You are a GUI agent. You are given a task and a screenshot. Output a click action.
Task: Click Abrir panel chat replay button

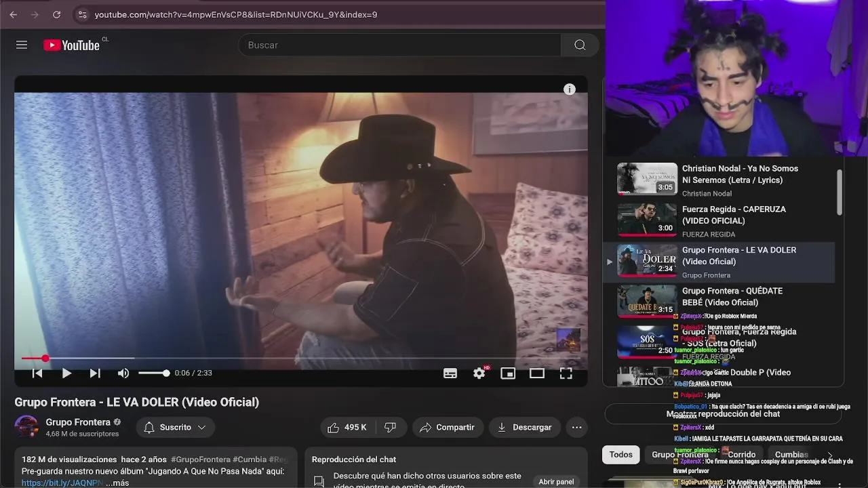point(556,481)
